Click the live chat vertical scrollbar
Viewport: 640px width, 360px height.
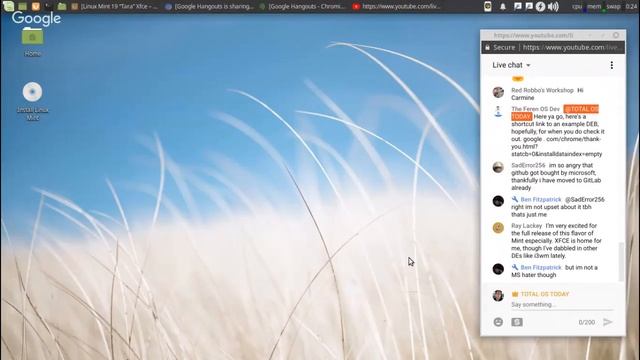(x=621, y=262)
